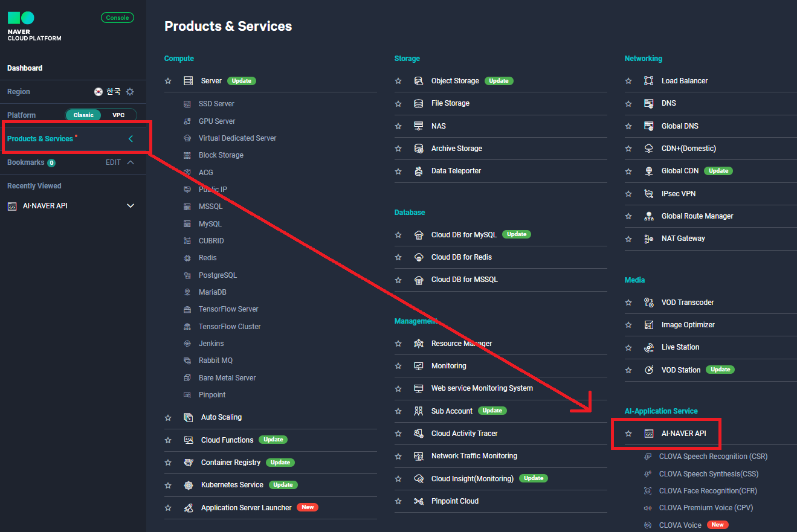The width and height of the screenshot is (797, 532).
Task: Open the Block Storage sub-item
Action: coord(221,155)
